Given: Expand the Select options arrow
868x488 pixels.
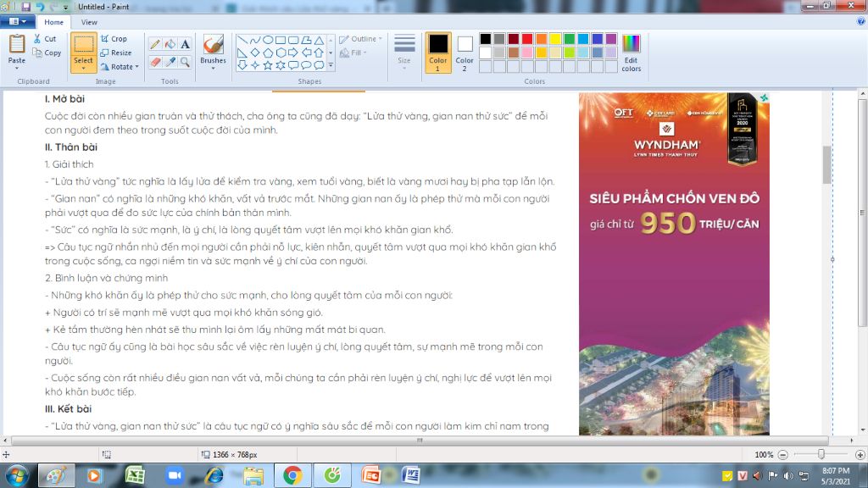Looking at the screenshot, I should pos(84,69).
